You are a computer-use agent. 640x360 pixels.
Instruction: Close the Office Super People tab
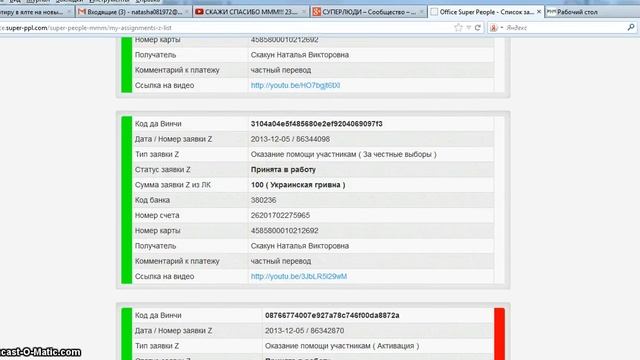[539, 12]
